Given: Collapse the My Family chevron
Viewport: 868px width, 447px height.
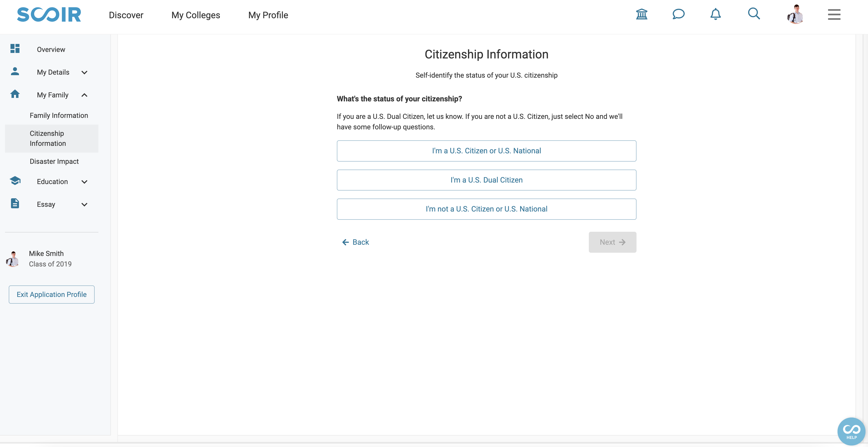Looking at the screenshot, I should (x=84, y=95).
